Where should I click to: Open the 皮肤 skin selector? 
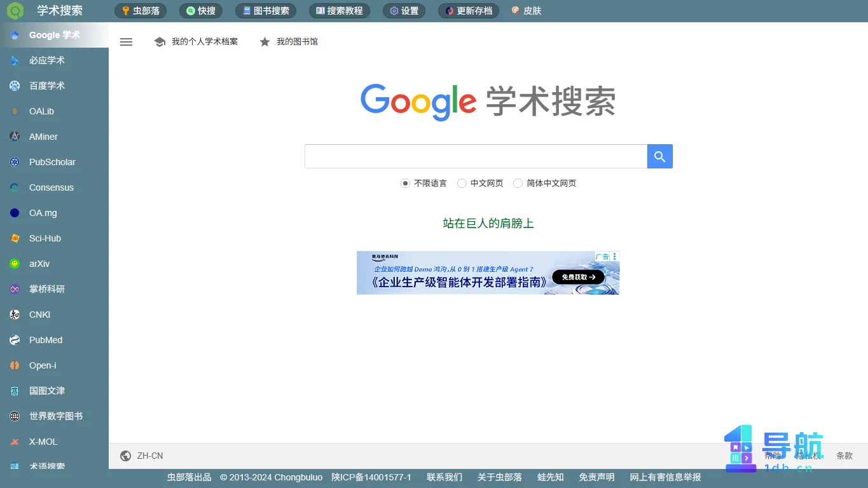tap(526, 11)
